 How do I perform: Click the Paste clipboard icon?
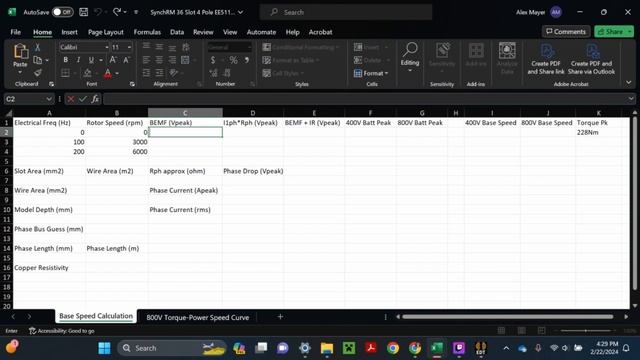pyautogui.click(x=20, y=52)
